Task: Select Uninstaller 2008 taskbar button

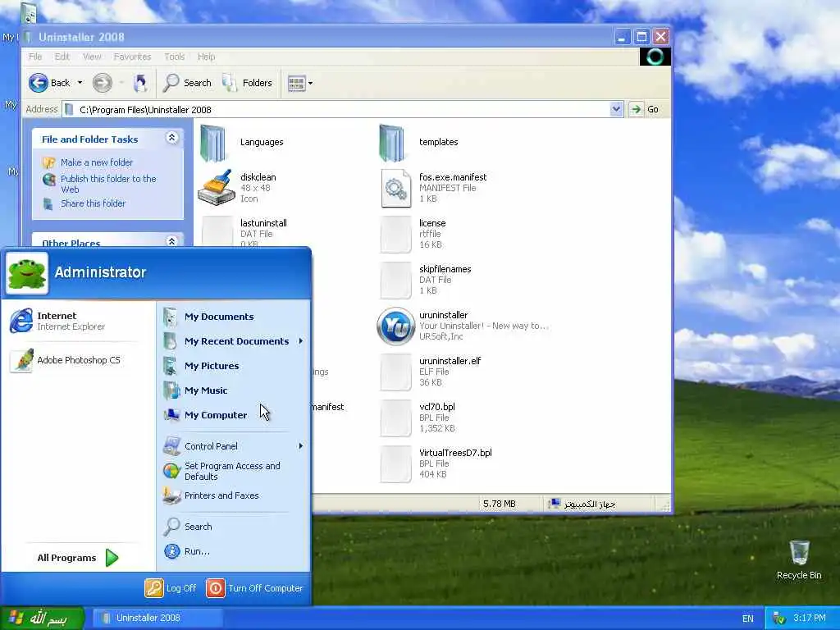Action: click(x=157, y=619)
